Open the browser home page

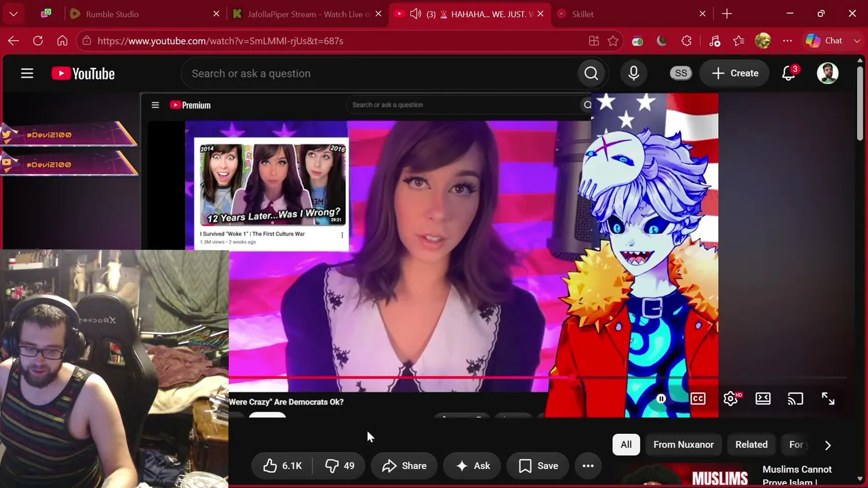coord(62,41)
